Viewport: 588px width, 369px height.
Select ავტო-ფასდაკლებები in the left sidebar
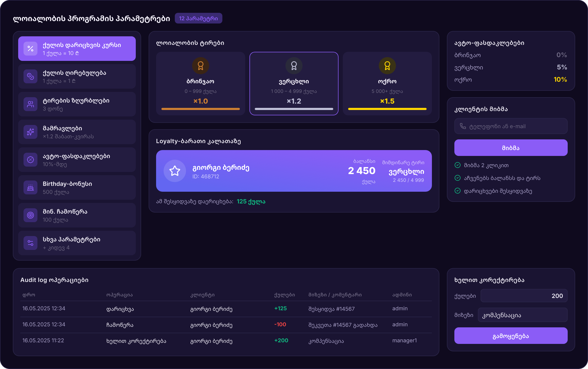coord(77,160)
